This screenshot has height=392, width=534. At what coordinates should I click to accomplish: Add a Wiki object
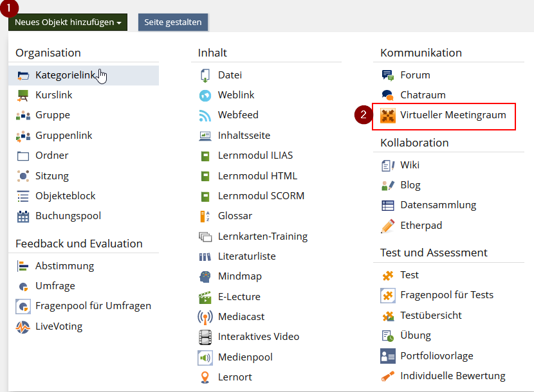click(409, 165)
